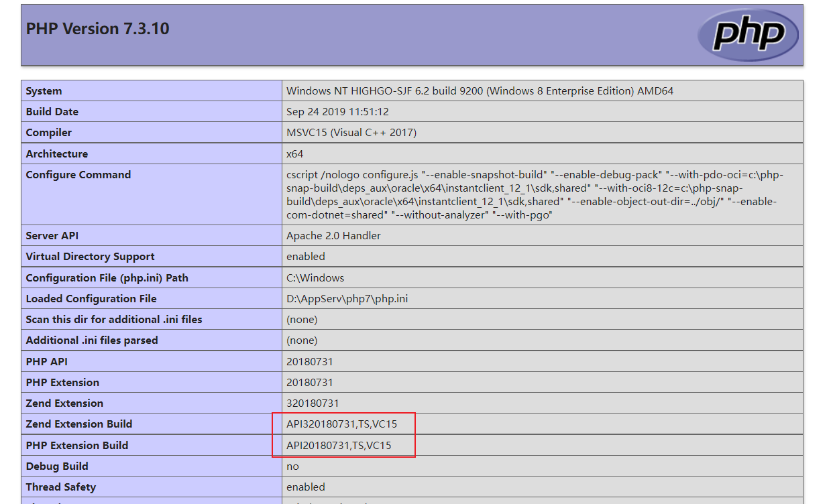831x504 pixels.
Task: Select Sep 24 2019 11:51:12 value
Action: coord(337,112)
